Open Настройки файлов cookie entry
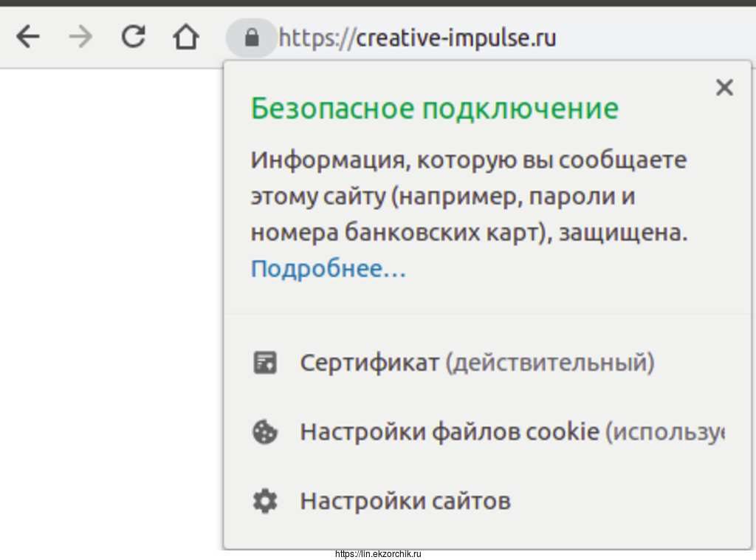Screen dimensions: 756x560 pos(449,432)
